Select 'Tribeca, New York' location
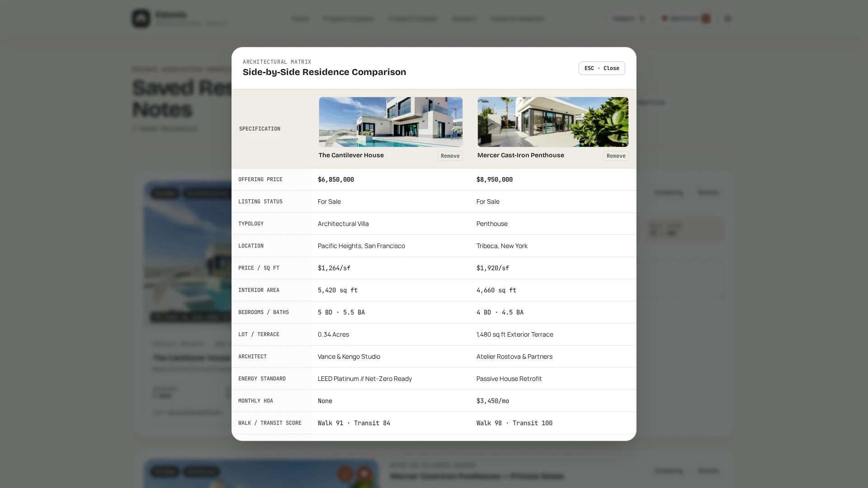Viewport: 868px width, 488px height. point(502,246)
